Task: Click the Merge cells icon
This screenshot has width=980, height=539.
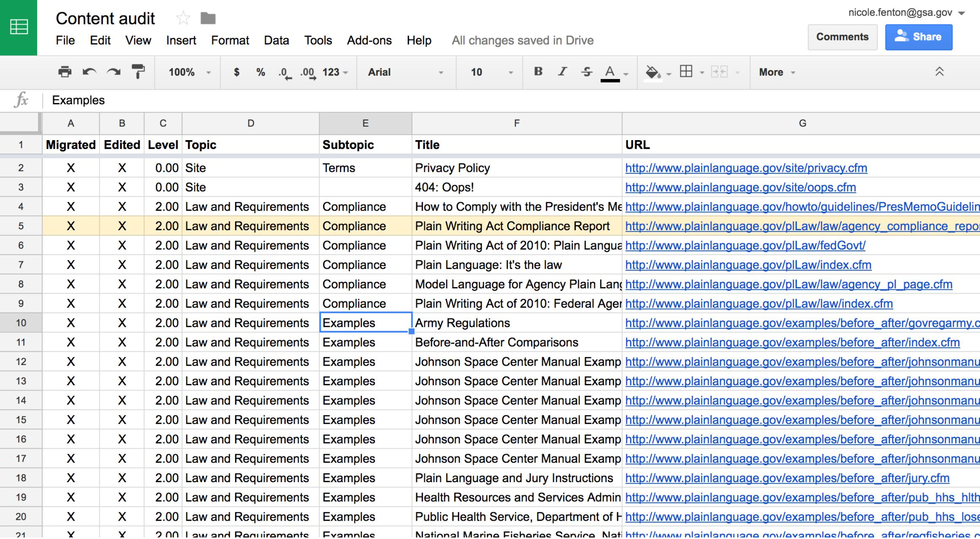Action: coord(719,72)
